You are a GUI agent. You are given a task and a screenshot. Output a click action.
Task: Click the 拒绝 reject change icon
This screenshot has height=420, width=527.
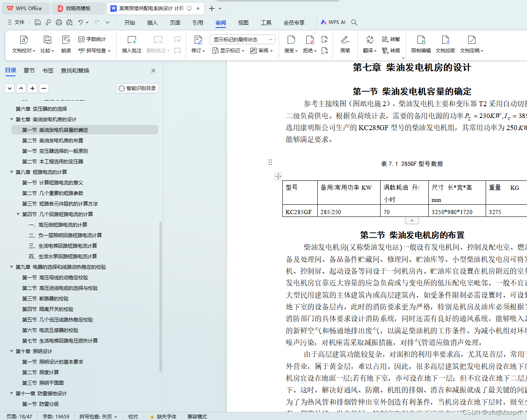pos(310,40)
